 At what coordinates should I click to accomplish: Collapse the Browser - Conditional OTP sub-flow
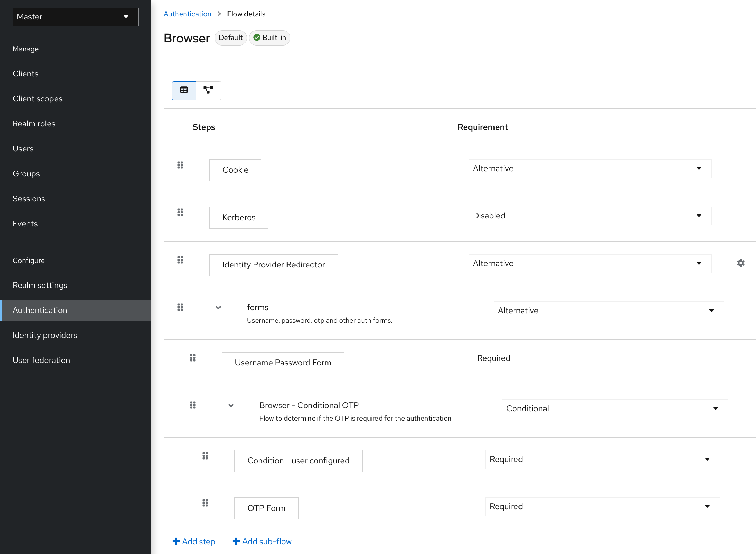click(231, 405)
